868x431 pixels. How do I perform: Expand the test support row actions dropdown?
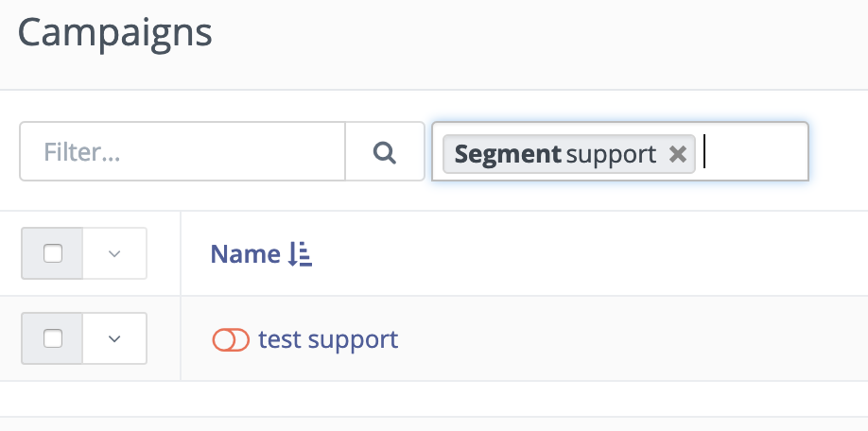114,338
